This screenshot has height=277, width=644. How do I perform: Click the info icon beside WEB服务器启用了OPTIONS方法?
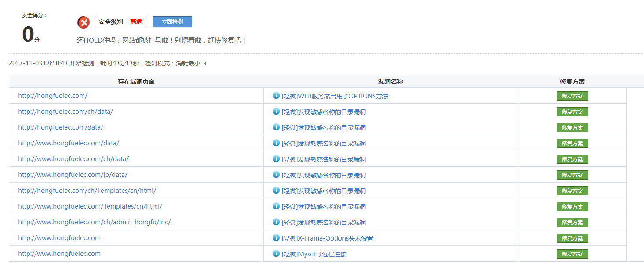tap(276, 96)
